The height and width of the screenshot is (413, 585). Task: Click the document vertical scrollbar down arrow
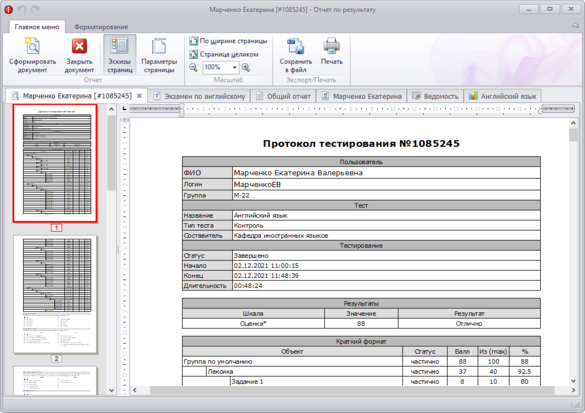(x=573, y=381)
